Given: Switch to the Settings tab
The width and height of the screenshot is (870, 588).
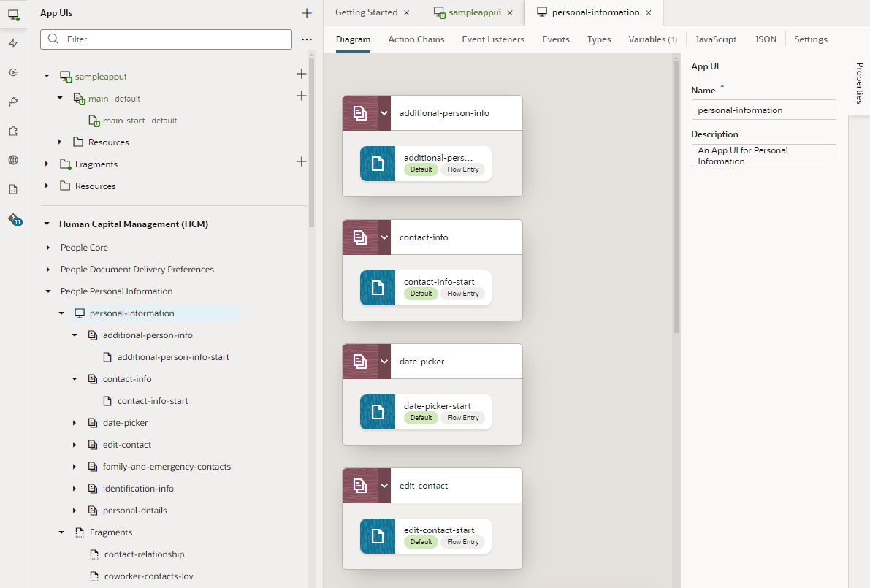Looking at the screenshot, I should coord(810,39).
